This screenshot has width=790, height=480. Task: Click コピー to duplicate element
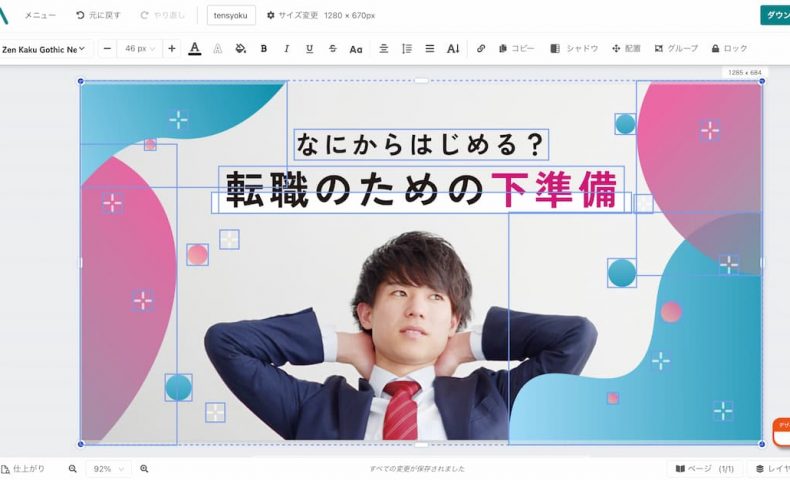coord(516,49)
